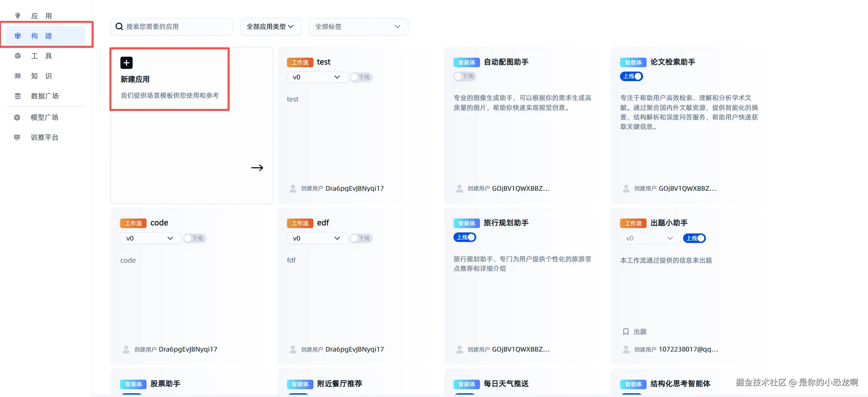Click the cube icon beside 工具
This screenshot has height=397, width=868.
pos(18,56)
